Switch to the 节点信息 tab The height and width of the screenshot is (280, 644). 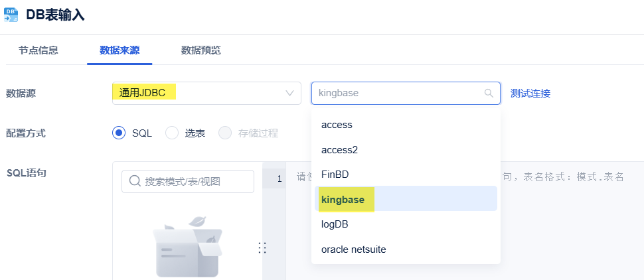click(38, 50)
